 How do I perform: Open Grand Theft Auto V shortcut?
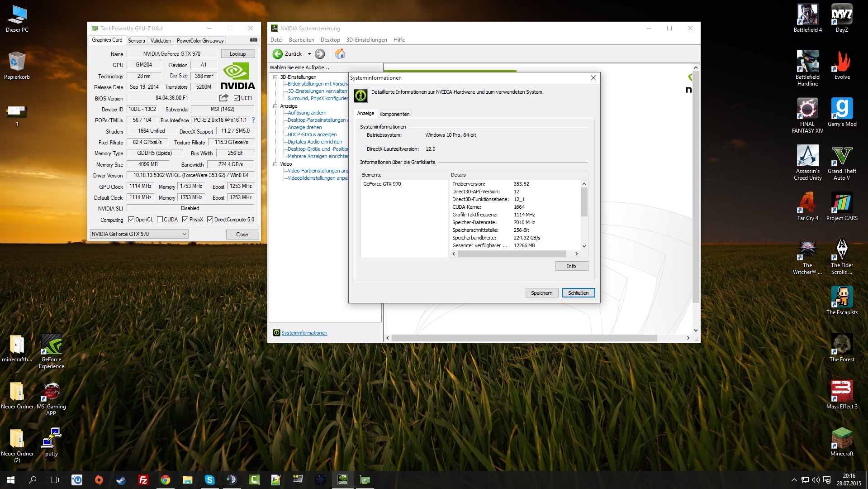[x=842, y=163]
